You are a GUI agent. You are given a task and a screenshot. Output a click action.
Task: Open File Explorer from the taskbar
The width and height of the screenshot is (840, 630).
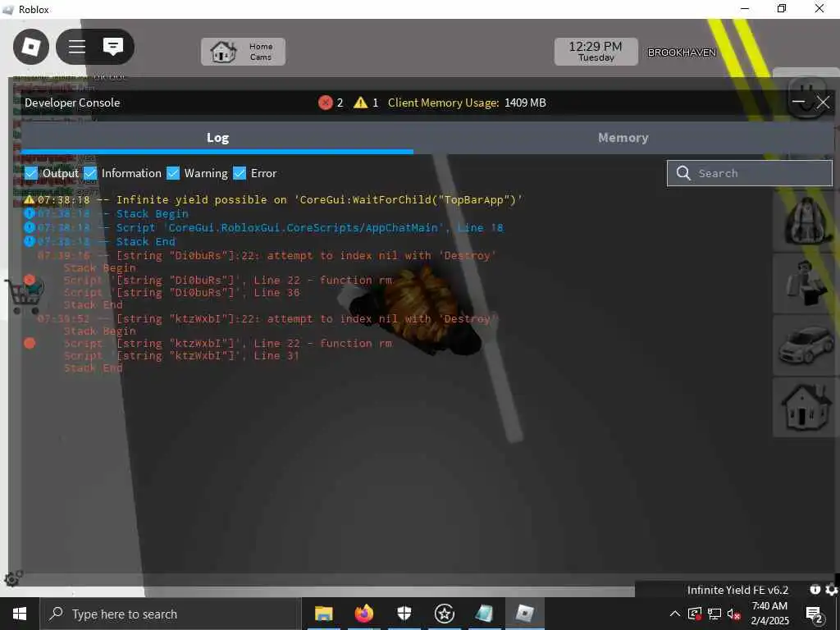pyautogui.click(x=323, y=614)
